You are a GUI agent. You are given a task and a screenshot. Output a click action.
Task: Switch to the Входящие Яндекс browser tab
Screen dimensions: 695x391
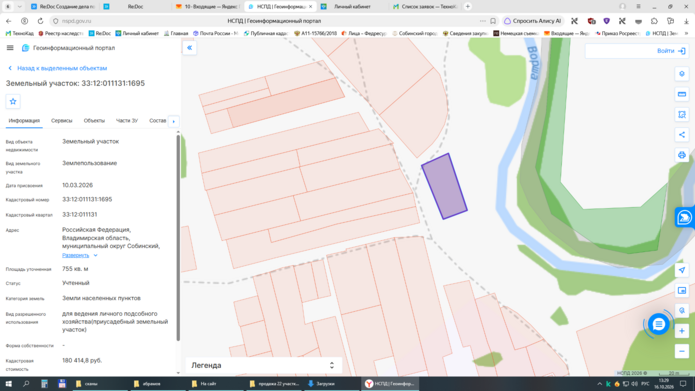pos(207,7)
